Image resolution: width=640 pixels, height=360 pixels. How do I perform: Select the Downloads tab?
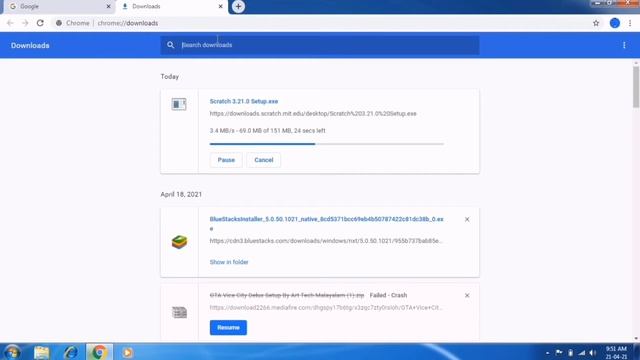171,7
